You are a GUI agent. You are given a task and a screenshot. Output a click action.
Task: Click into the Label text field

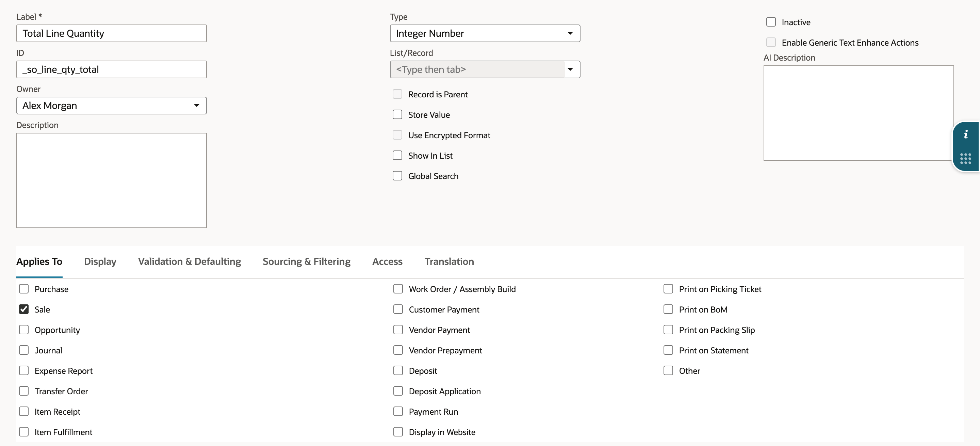(112, 33)
